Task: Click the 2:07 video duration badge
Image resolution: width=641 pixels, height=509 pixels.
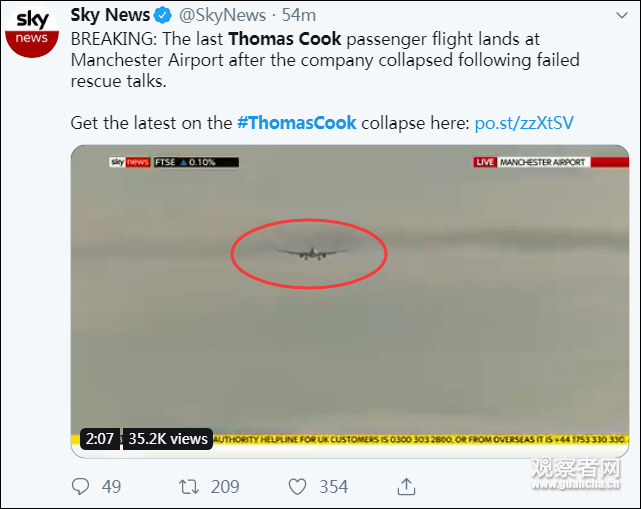Action: pyautogui.click(x=99, y=438)
